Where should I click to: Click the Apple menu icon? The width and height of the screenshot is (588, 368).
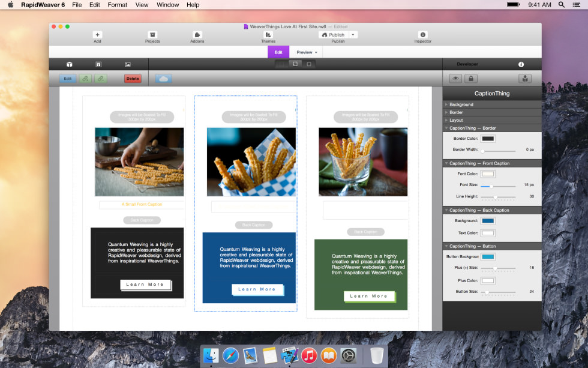tap(11, 5)
